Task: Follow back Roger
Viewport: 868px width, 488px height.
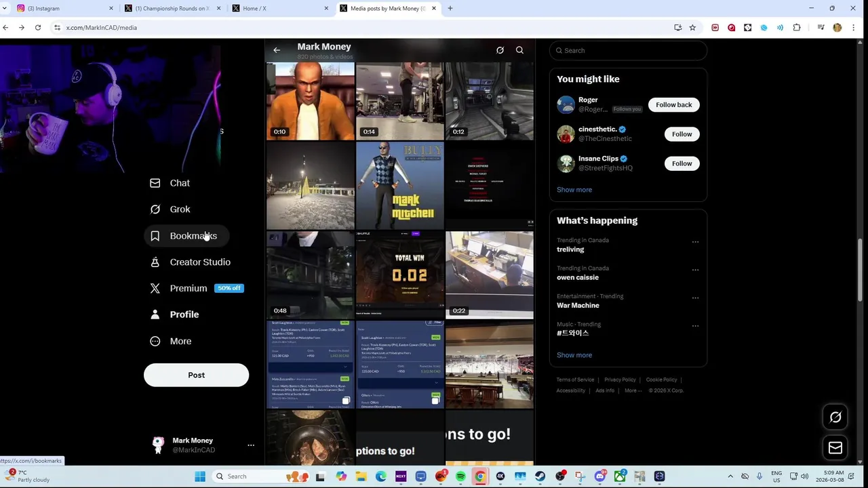Action: [673, 105]
